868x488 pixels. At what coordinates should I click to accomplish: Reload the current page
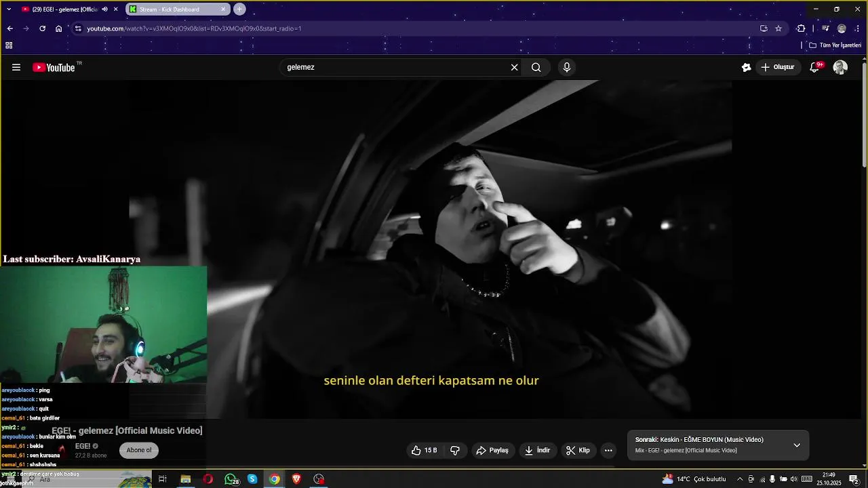(x=42, y=28)
